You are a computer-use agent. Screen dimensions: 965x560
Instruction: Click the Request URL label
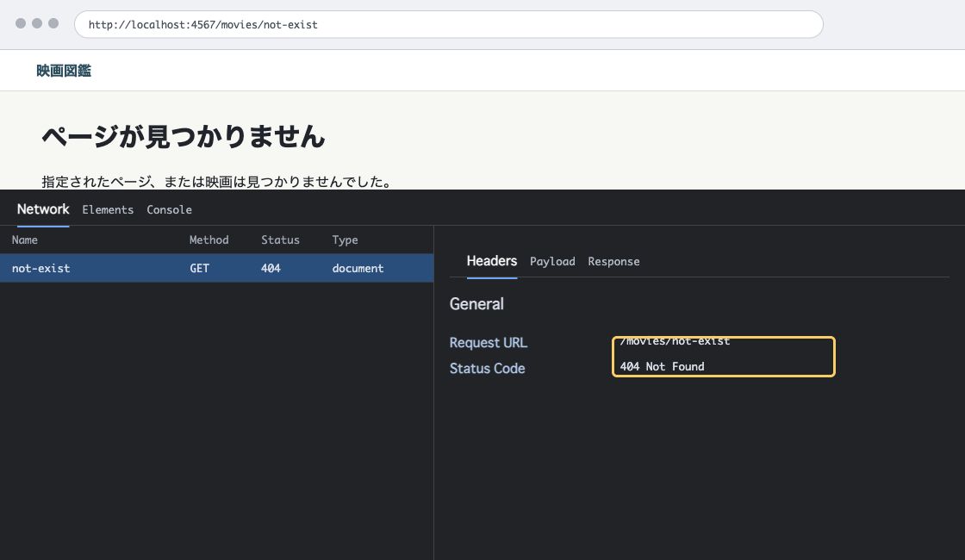pos(488,343)
